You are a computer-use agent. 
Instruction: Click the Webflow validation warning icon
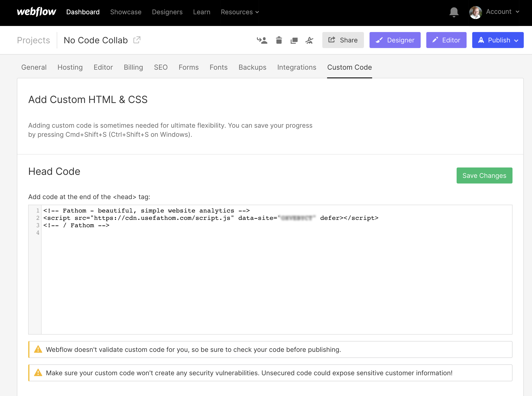tap(38, 349)
